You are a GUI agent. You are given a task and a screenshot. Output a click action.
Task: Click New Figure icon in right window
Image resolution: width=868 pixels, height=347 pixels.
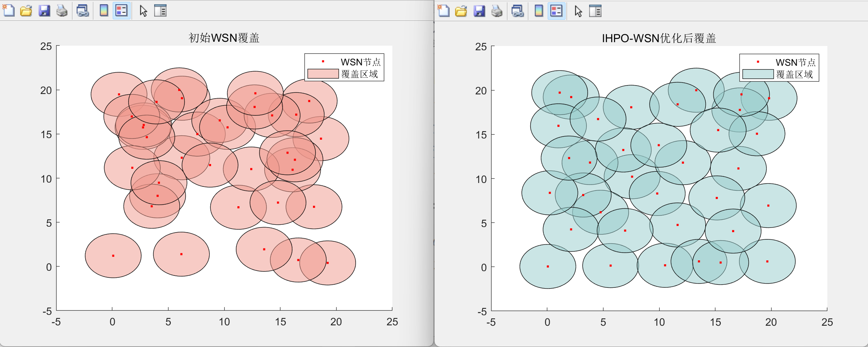click(x=443, y=11)
